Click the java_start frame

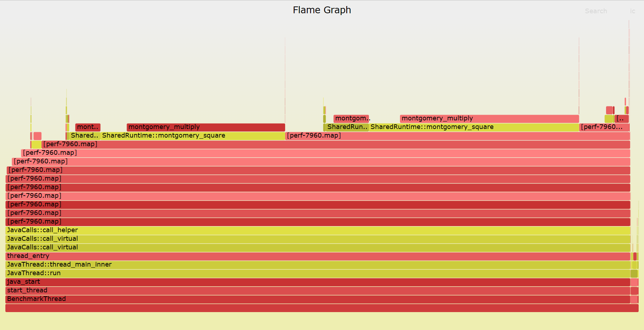(x=318, y=282)
